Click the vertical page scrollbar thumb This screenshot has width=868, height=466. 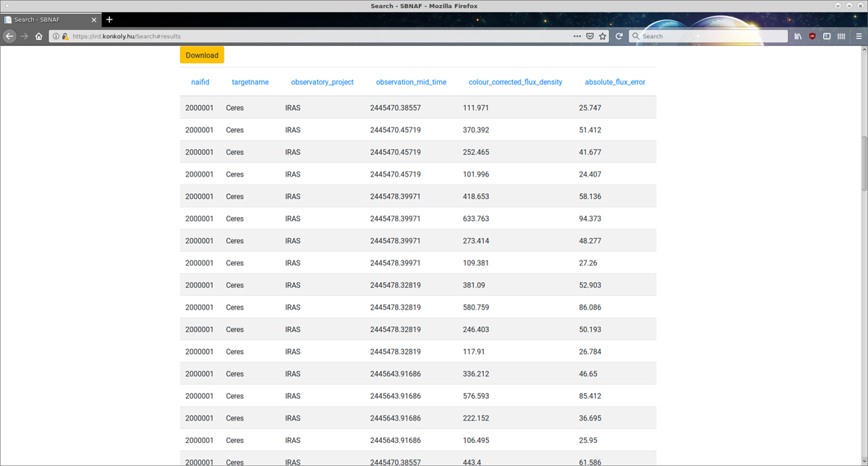point(863,163)
